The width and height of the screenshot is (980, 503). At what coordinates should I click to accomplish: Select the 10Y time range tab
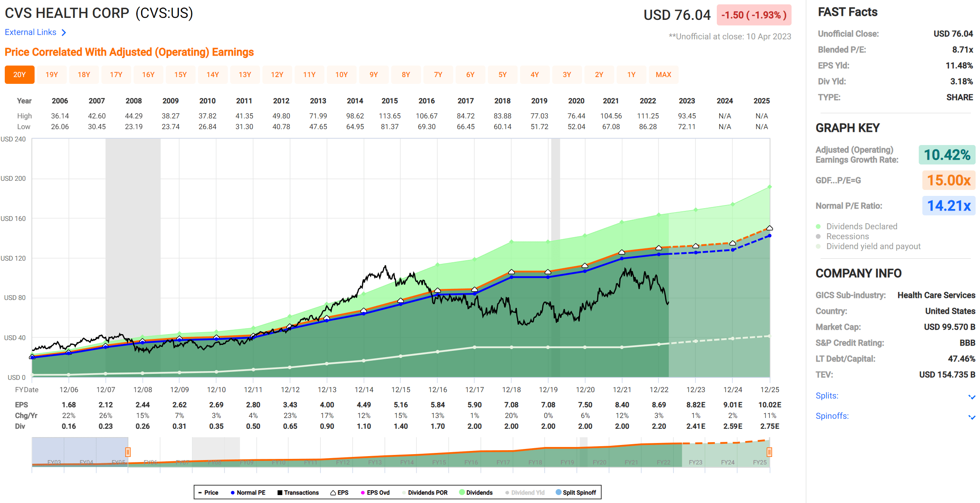(x=342, y=75)
